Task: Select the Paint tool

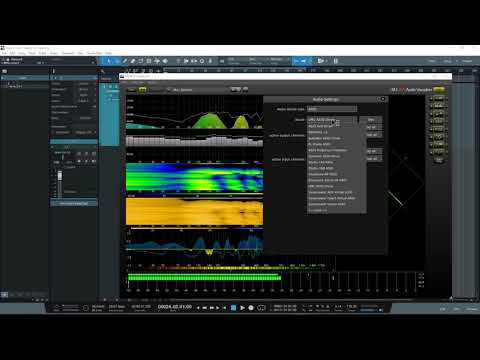Action: [x=141, y=61]
